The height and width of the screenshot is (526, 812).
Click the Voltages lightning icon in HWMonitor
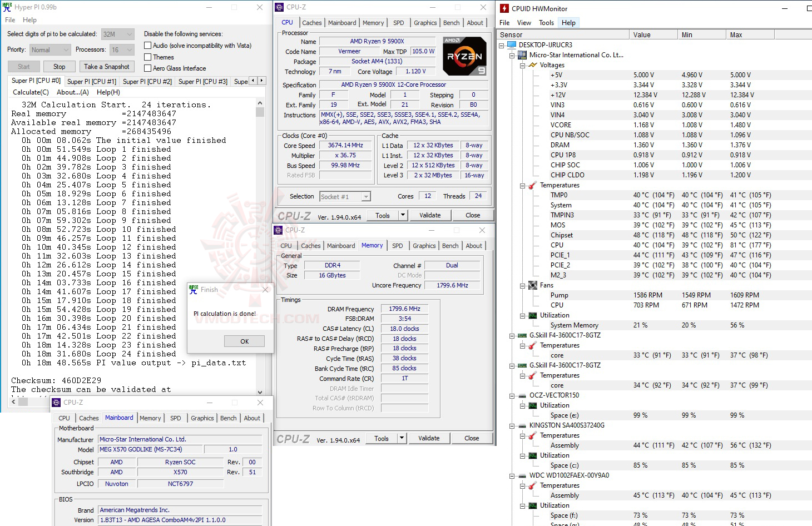(x=532, y=65)
